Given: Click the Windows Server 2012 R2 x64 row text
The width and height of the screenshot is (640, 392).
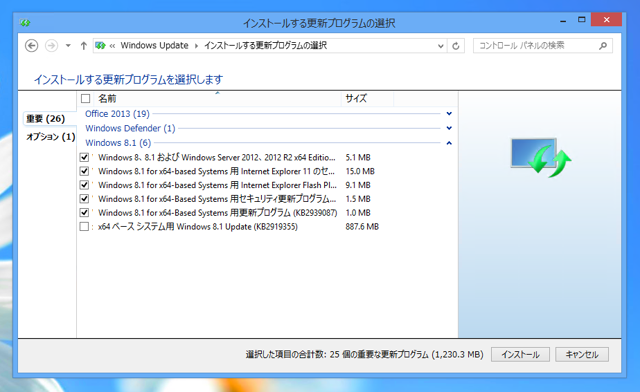Looking at the screenshot, I should 217,157.
